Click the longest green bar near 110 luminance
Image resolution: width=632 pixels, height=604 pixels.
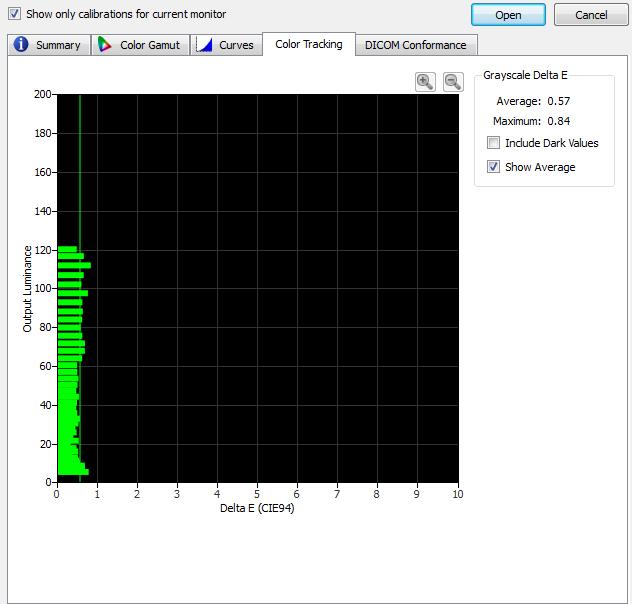(x=74, y=265)
